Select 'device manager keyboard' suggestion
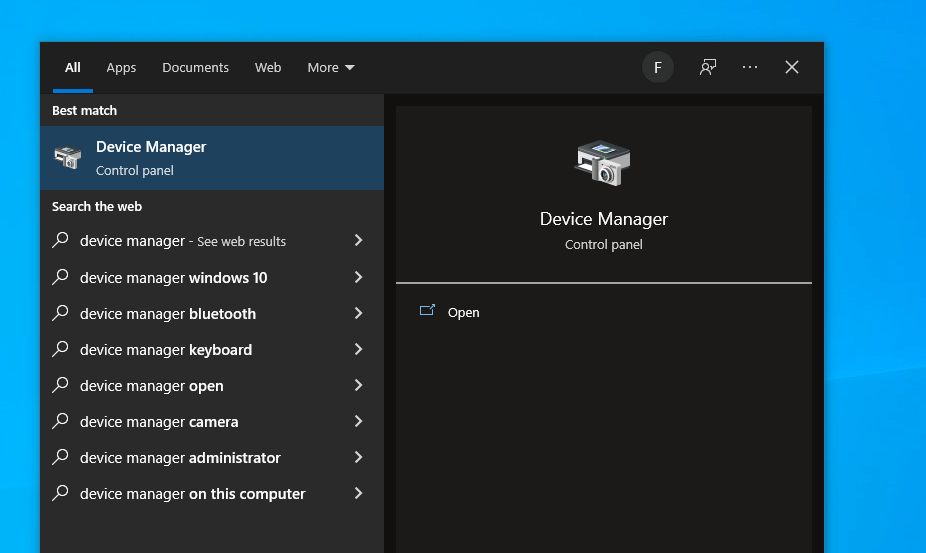The width and height of the screenshot is (926, 553). click(x=212, y=349)
